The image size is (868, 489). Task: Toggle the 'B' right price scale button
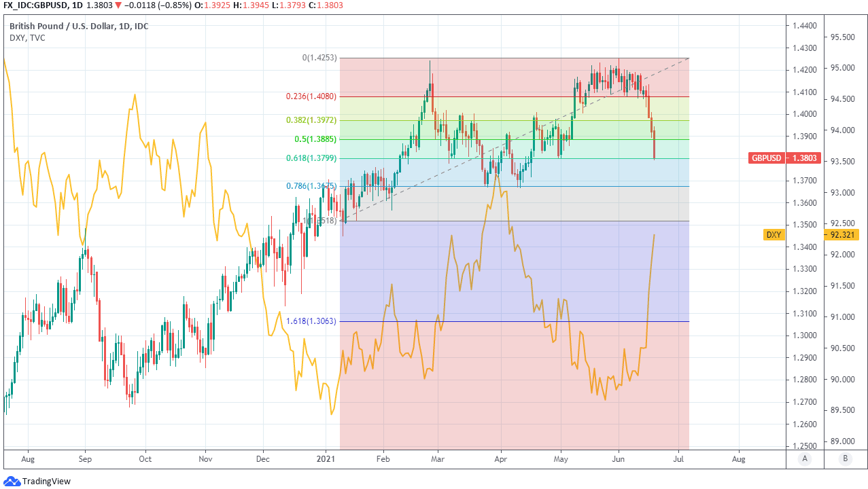845,458
